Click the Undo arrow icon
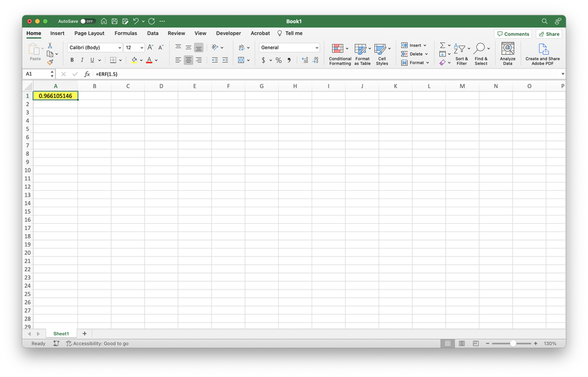This screenshot has height=377, width=588. click(136, 21)
